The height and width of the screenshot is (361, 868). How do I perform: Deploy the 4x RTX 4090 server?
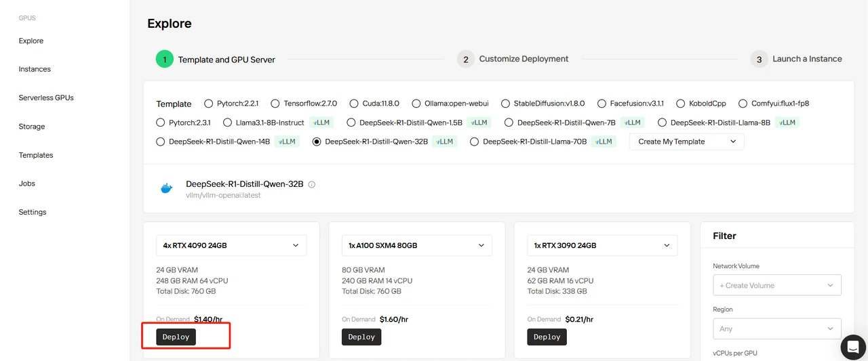pyautogui.click(x=176, y=337)
